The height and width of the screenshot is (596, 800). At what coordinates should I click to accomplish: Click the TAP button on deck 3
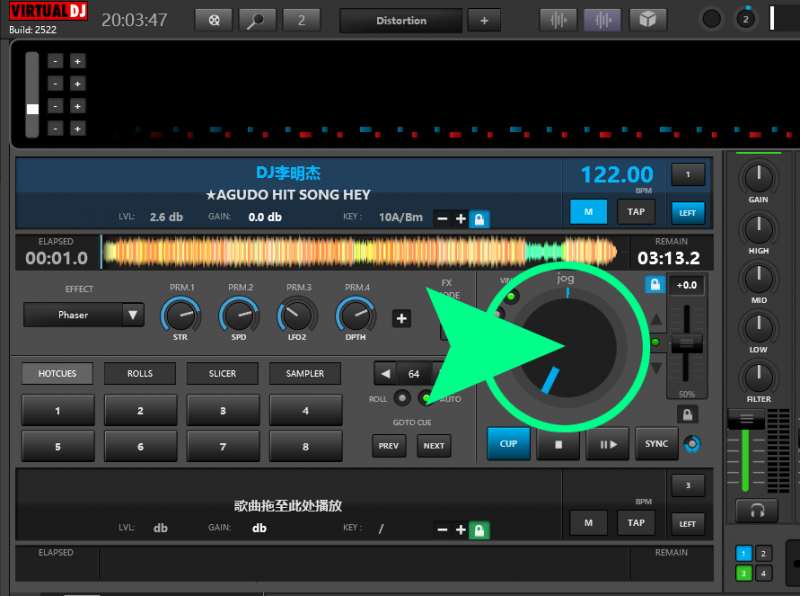click(636, 523)
